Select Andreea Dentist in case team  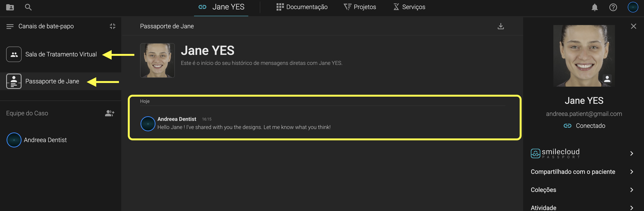click(x=45, y=140)
